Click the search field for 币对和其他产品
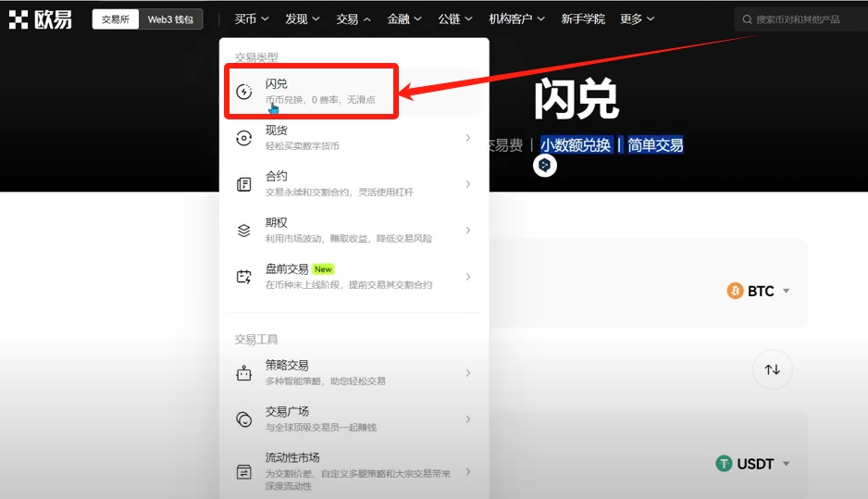This screenshot has width=868, height=499. click(800, 19)
